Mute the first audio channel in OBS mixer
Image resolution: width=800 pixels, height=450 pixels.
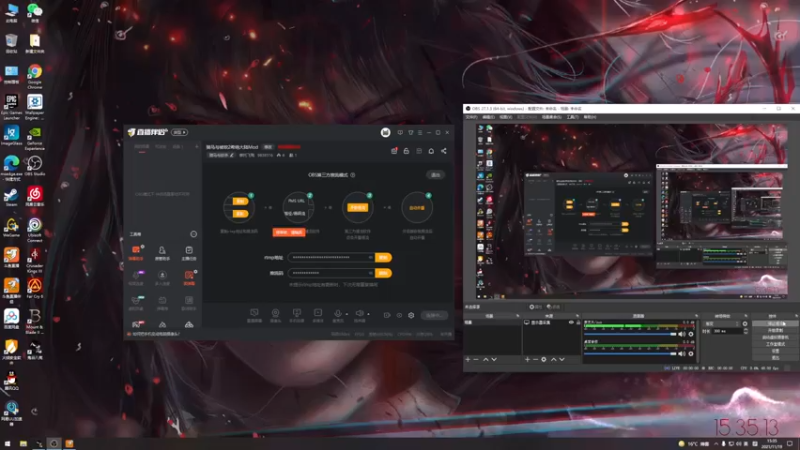click(x=682, y=334)
